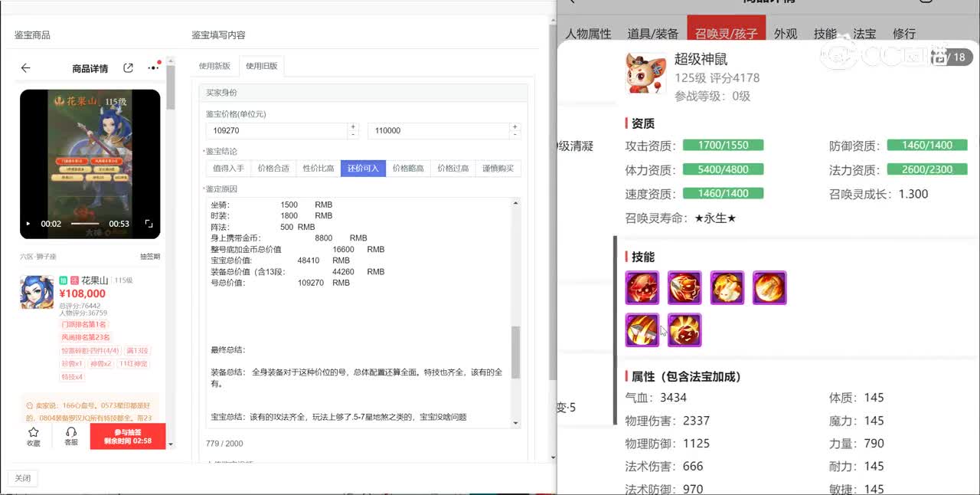
Task: Open the three-dot more menu icon
Action: pos(153,68)
